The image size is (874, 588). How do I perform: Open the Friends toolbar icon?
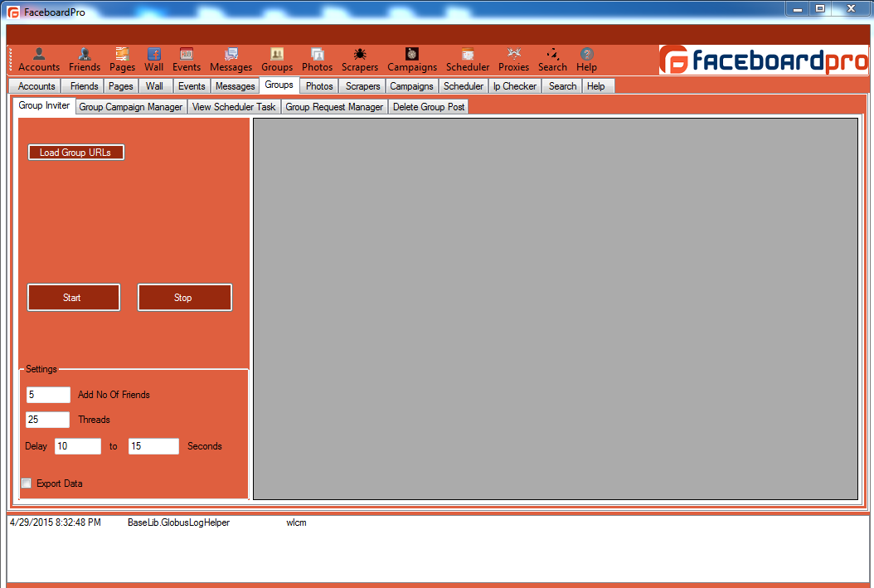tap(85, 60)
